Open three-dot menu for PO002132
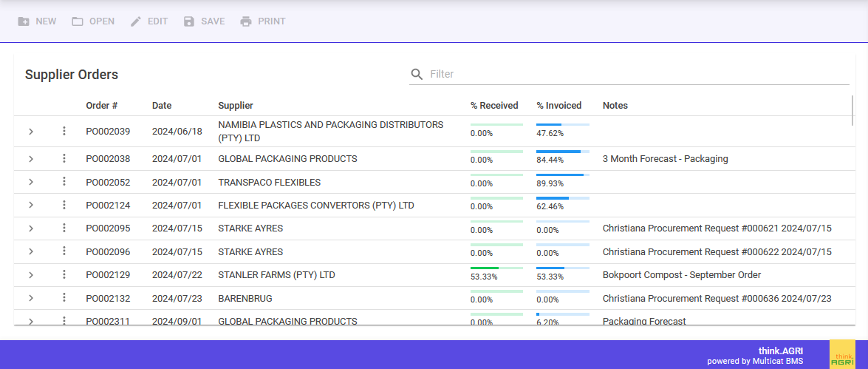The height and width of the screenshot is (369, 868). click(x=64, y=297)
